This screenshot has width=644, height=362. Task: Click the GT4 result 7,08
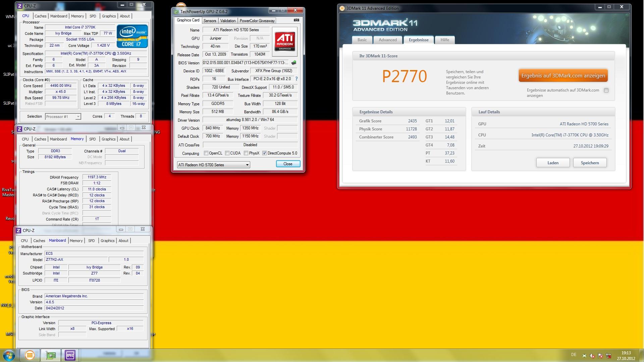pyautogui.click(x=450, y=145)
